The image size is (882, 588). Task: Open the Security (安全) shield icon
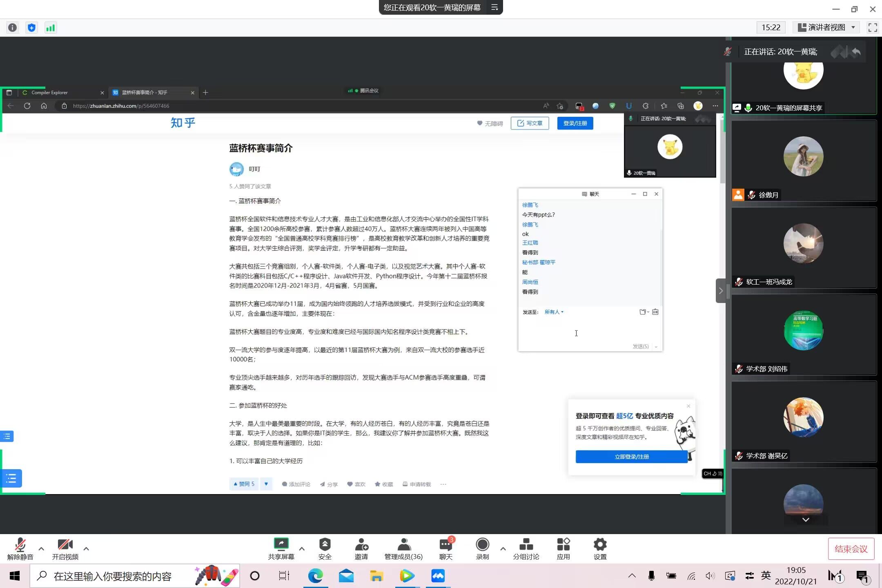325,545
